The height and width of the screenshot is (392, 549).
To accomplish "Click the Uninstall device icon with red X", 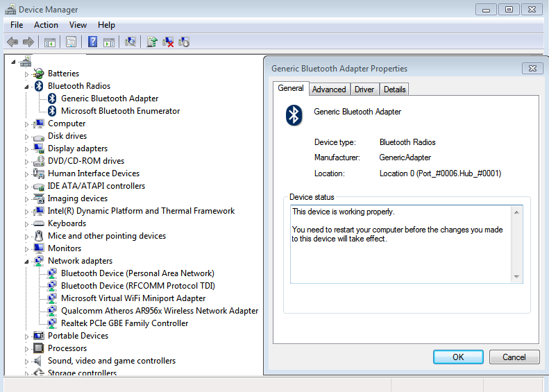I will coord(168,42).
